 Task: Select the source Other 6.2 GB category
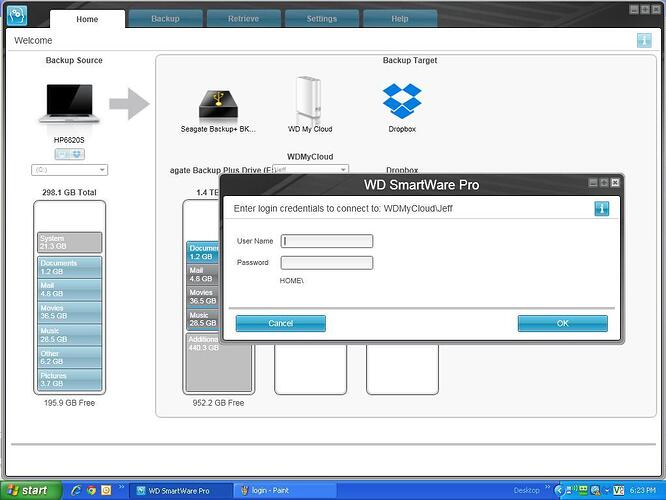click(70, 358)
